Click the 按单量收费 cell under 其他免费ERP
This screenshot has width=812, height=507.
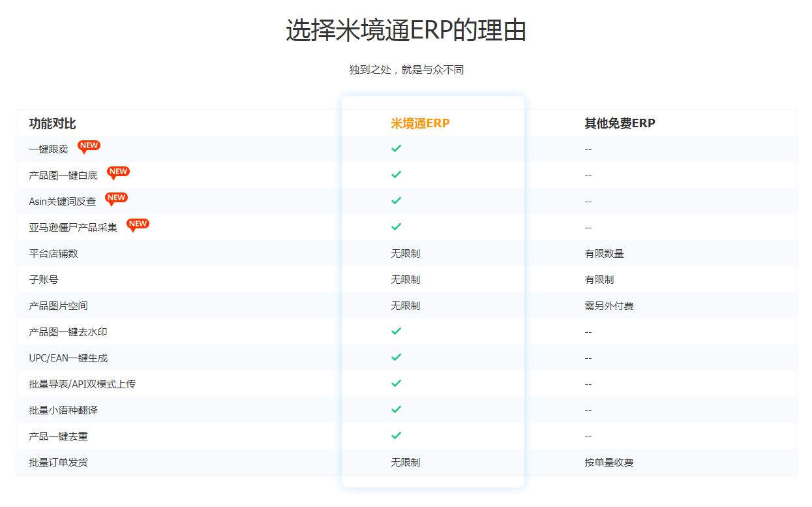coord(609,462)
